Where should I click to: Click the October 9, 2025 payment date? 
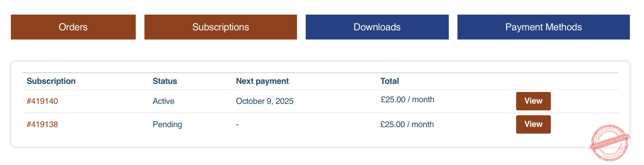pyautogui.click(x=265, y=101)
